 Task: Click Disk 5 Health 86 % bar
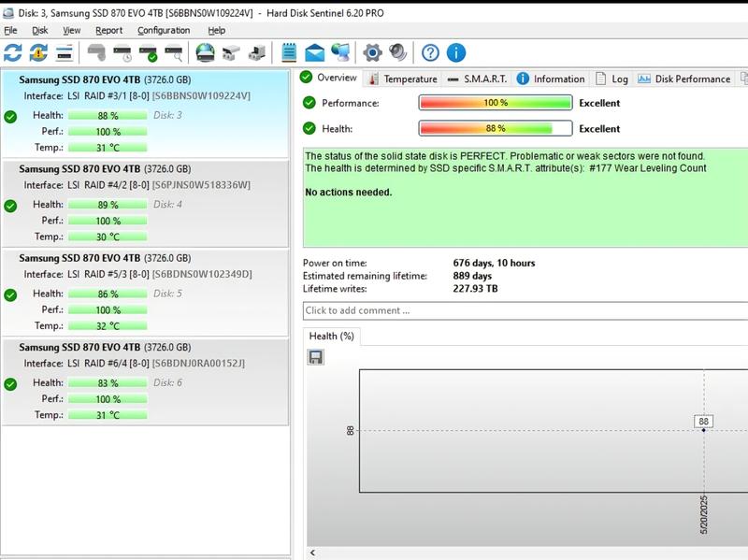[108, 294]
